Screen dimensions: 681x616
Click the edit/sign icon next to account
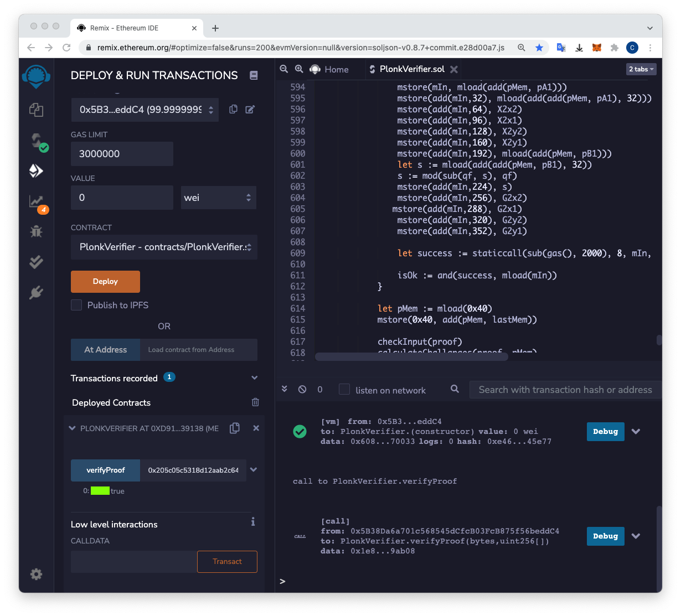tap(250, 109)
